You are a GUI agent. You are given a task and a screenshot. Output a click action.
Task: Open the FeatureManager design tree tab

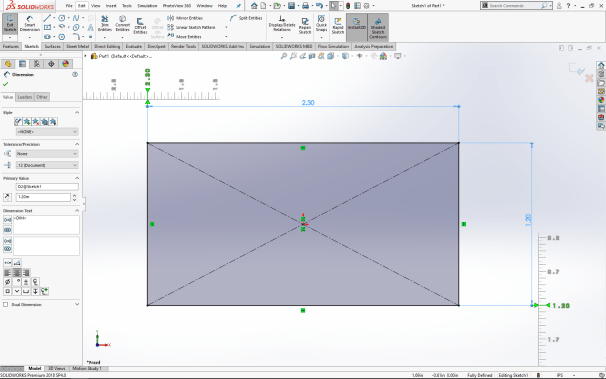pos(8,64)
